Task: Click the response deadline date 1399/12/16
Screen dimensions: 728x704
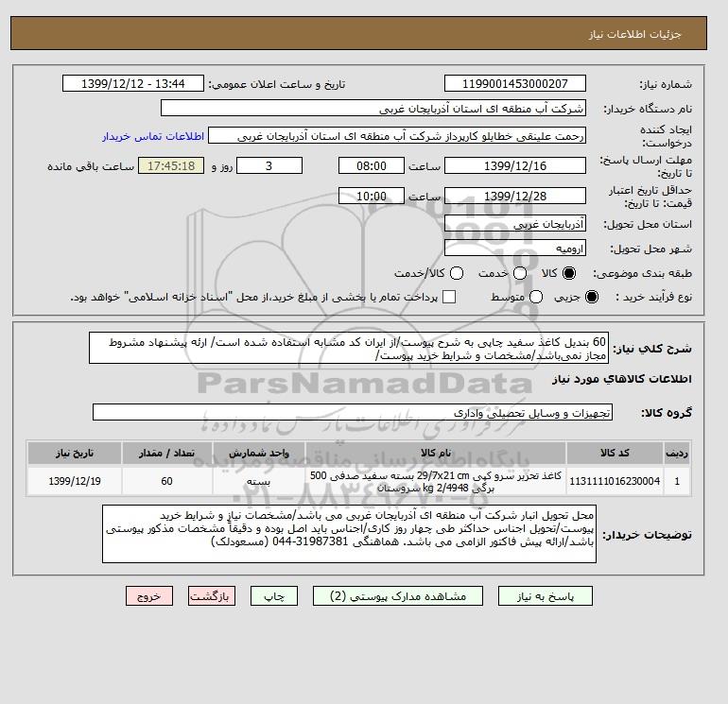Action: pyautogui.click(x=515, y=165)
